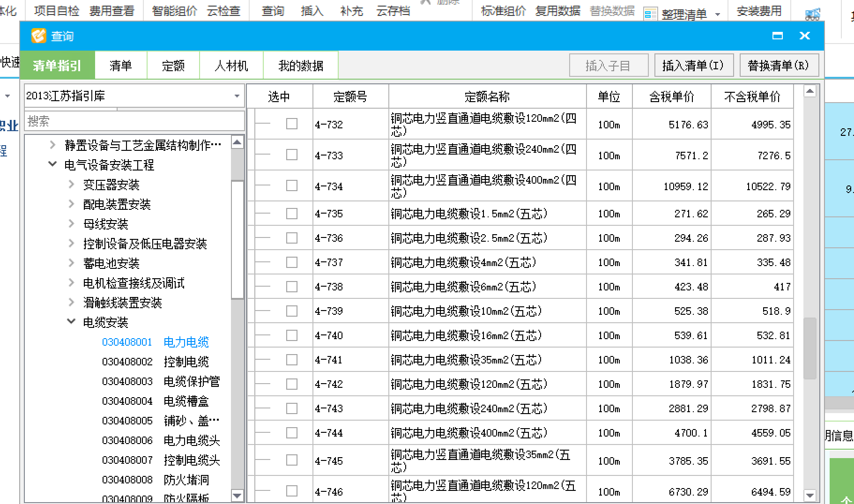Check the box for quota 4-745
854x504 pixels.
[292, 460]
